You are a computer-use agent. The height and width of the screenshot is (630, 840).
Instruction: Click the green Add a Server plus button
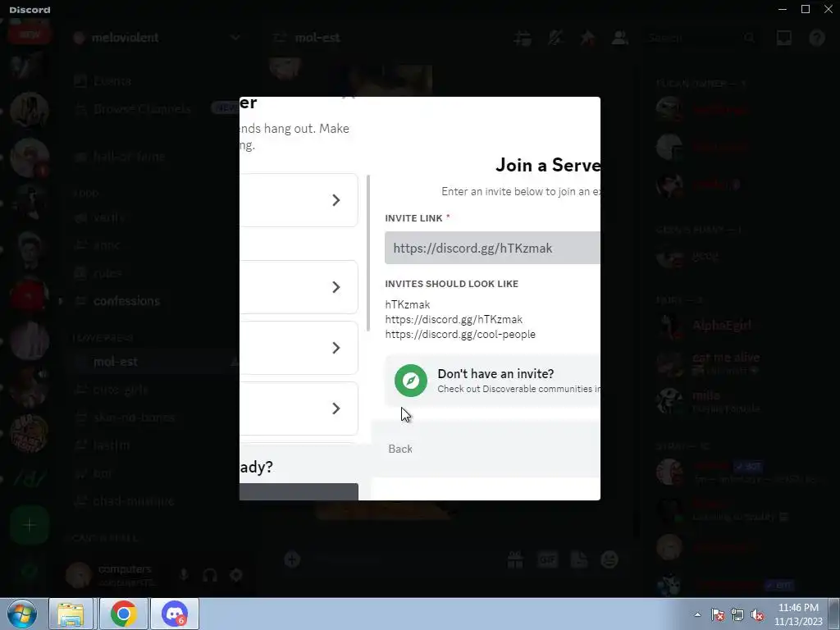[30, 525]
